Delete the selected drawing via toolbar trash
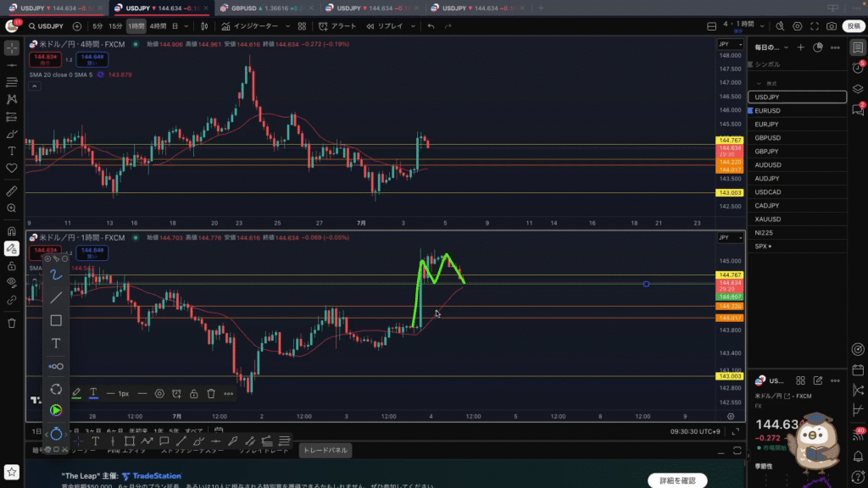The width and height of the screenshot is (868, 488). pyautogui.click(x=211, y=393)
